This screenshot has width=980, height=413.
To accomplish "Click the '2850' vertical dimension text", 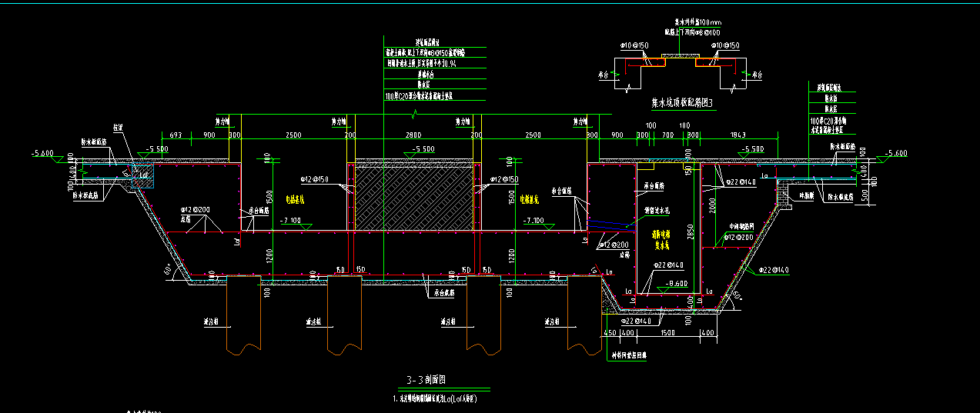I will point(691,232).
